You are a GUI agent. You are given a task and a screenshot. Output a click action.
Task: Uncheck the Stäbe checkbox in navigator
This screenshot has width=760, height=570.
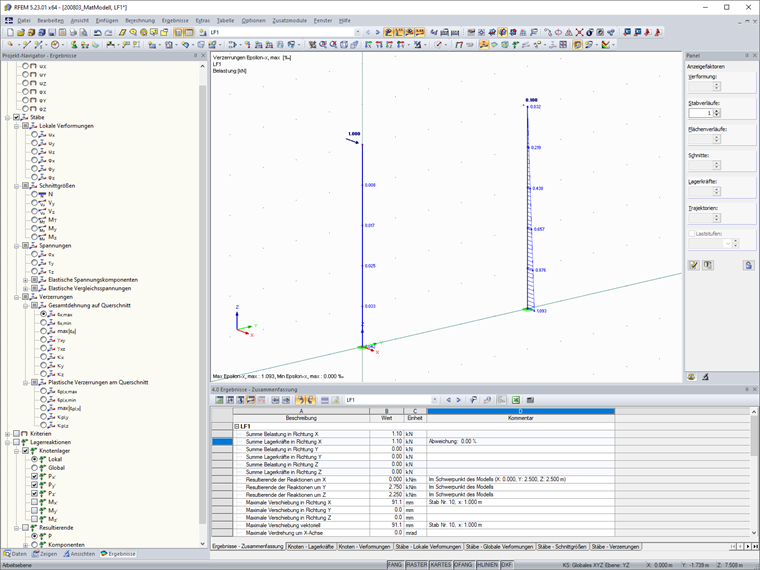(16, 117)
